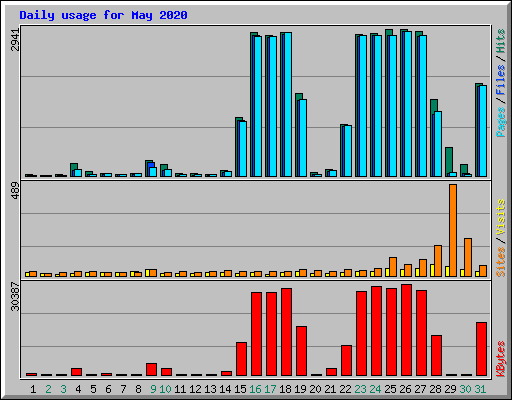The height and width of the screenshot is (400, 512).
Task: Click the red KBytes bar for day 22
Action: pos(346,361)
